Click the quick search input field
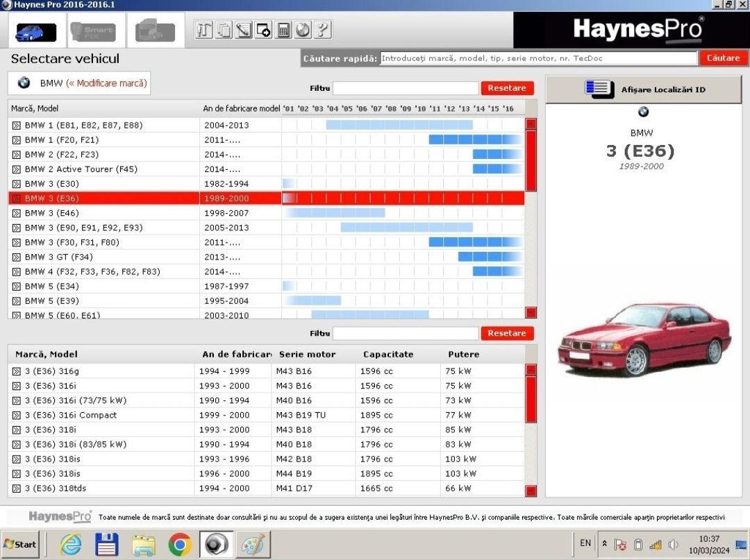This screenshot has width=750, height=560. (x=539, y=58)
